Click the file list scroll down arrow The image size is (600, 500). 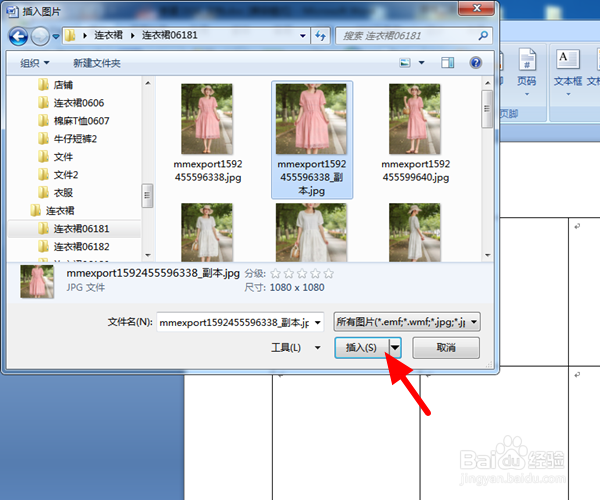tap(488, 255)
